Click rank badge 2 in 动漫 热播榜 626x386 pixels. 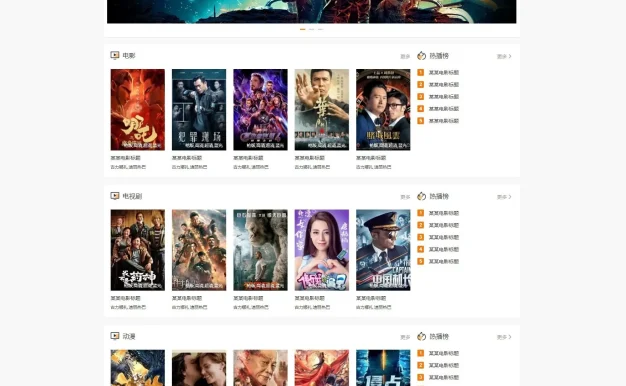[420, 365]
